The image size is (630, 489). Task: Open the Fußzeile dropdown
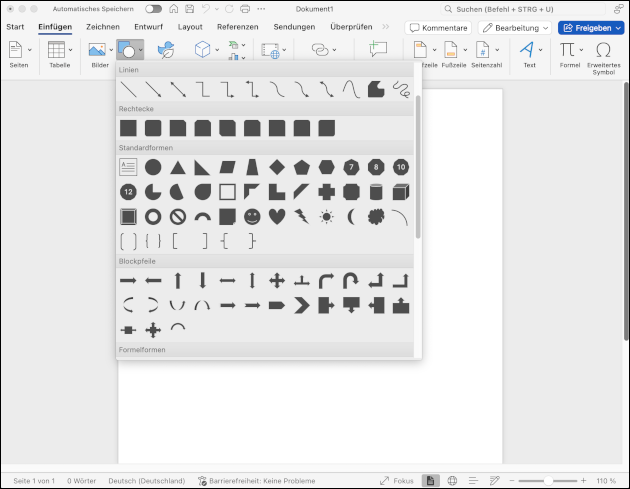465,50
